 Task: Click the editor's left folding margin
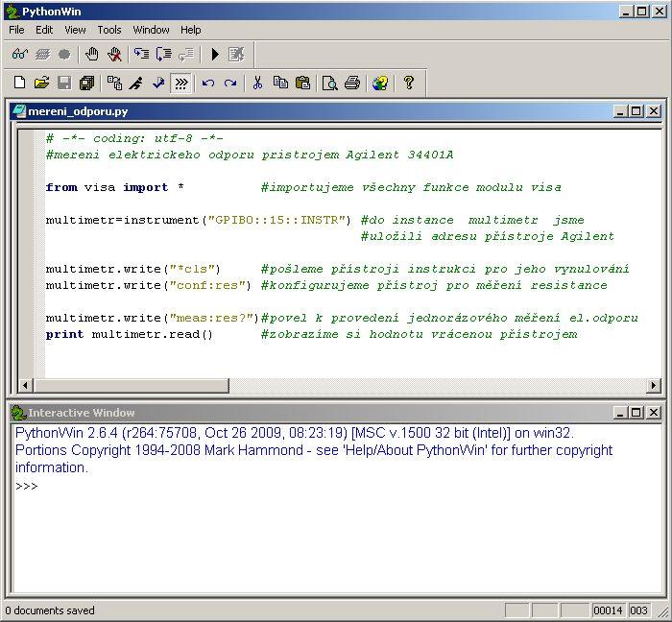pos(39,253)
